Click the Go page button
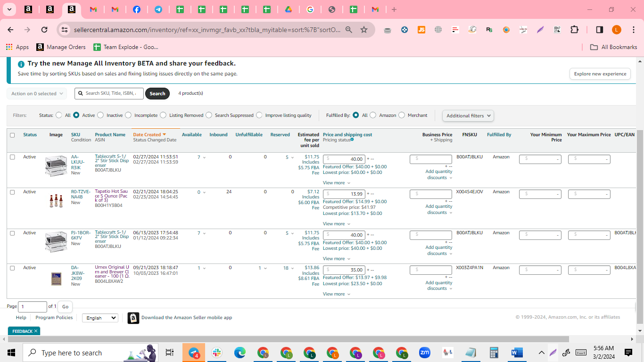This screenshot has height=362, width=644. coord(65,306)
